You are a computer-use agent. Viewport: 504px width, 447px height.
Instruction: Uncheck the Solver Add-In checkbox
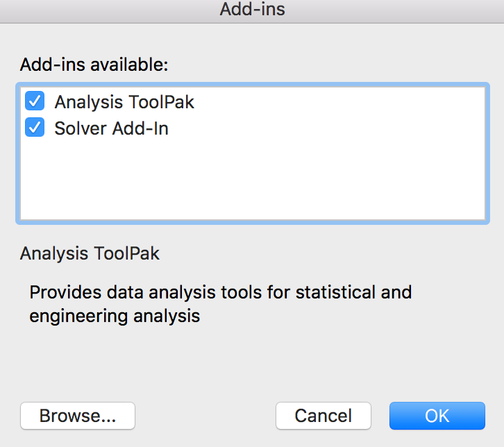coord(35,128)
